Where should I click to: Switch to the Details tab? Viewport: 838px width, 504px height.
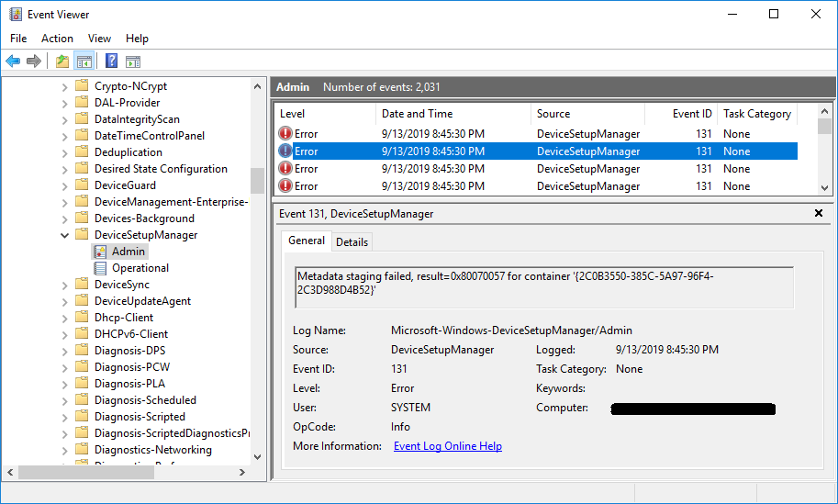pos(352,242)
